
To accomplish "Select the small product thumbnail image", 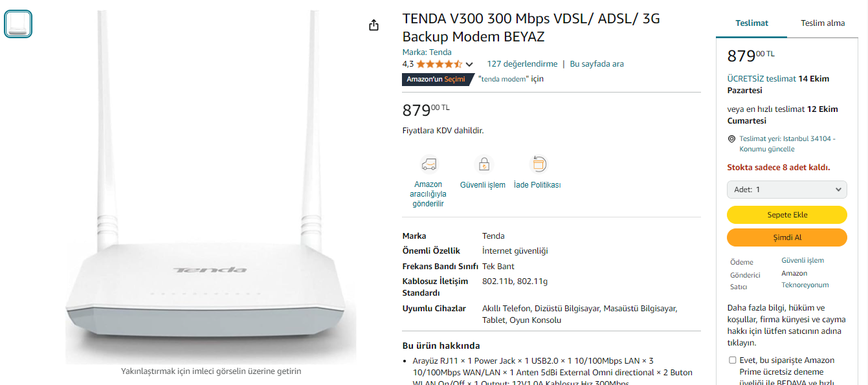I will click(18, 24).
